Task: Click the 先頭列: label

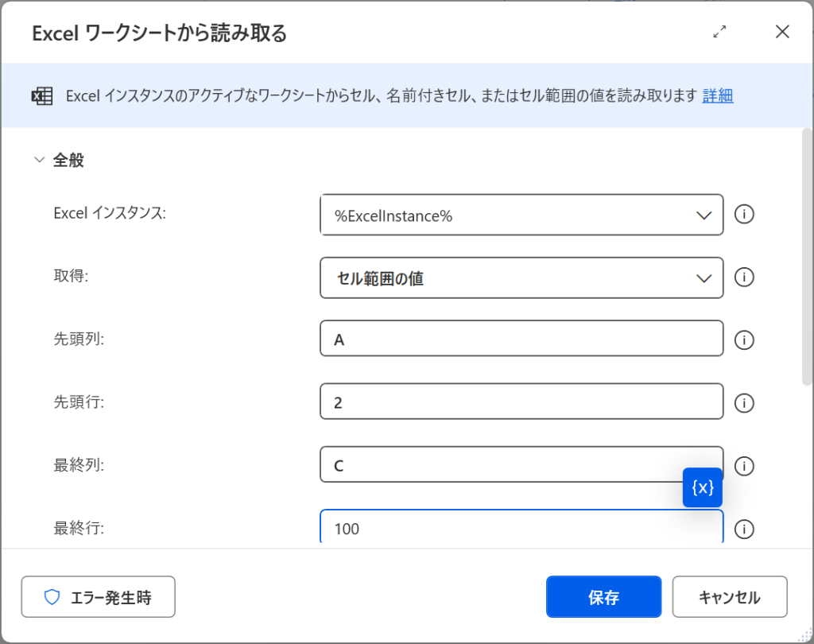Action: tap(79, 339)
